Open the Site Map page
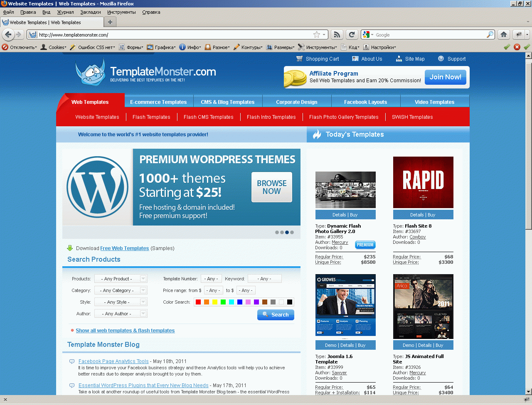This screenshot has width=532, height=405. pos(410,59)
